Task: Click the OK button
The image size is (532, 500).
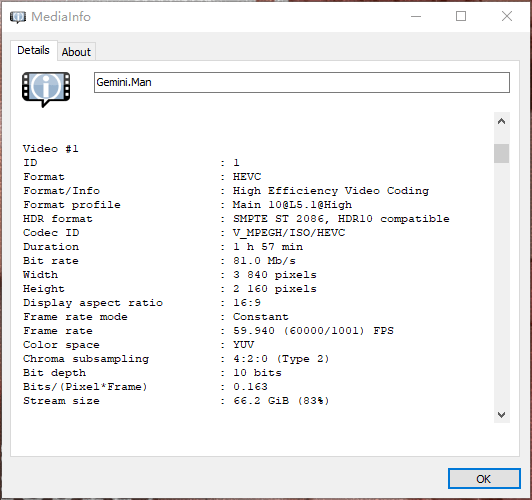Action: 484,479
